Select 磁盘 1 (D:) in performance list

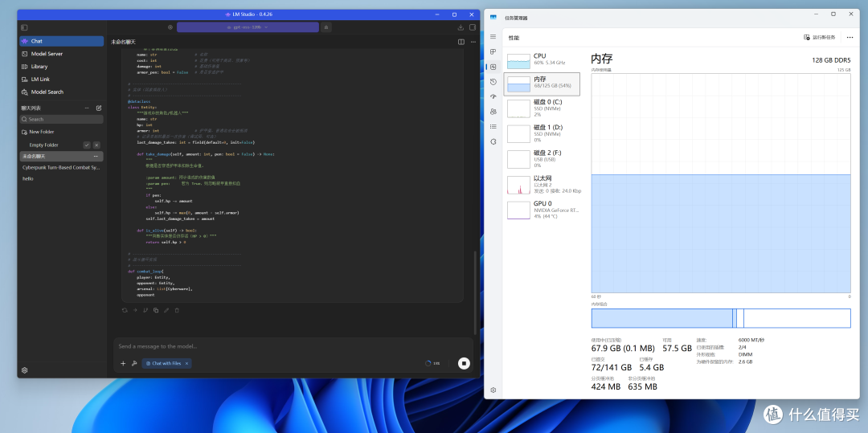tap(542, 133)
